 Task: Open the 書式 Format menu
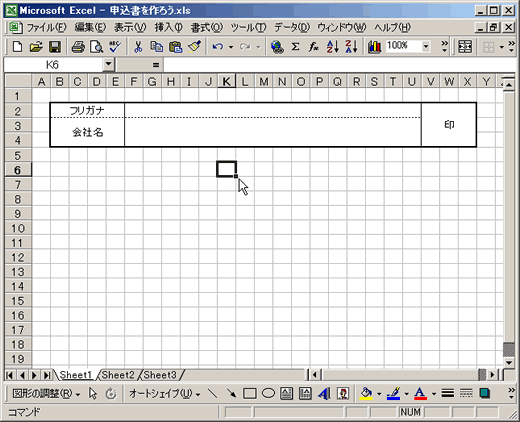pyautogui.click(x=207, y=28)
